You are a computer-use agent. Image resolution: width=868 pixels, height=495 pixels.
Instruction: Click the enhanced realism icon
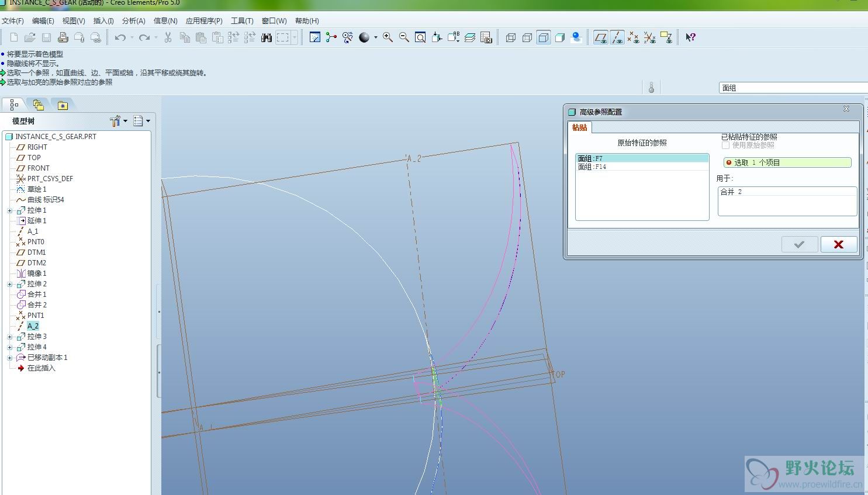576,37
